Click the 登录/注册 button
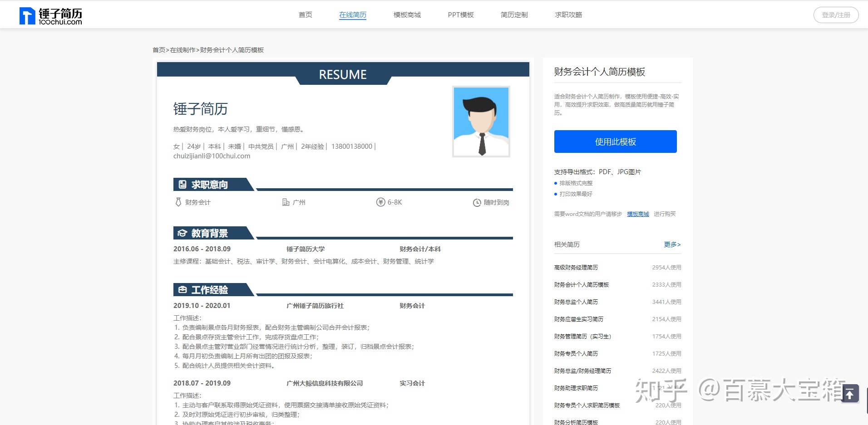 pos(836,14)
